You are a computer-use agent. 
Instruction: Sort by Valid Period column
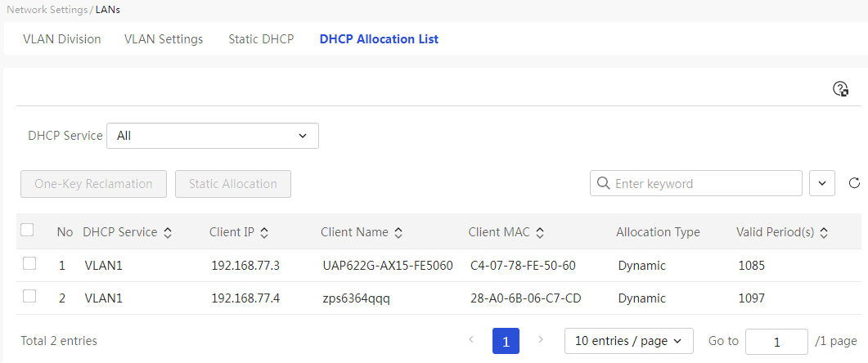click(824, 233)
